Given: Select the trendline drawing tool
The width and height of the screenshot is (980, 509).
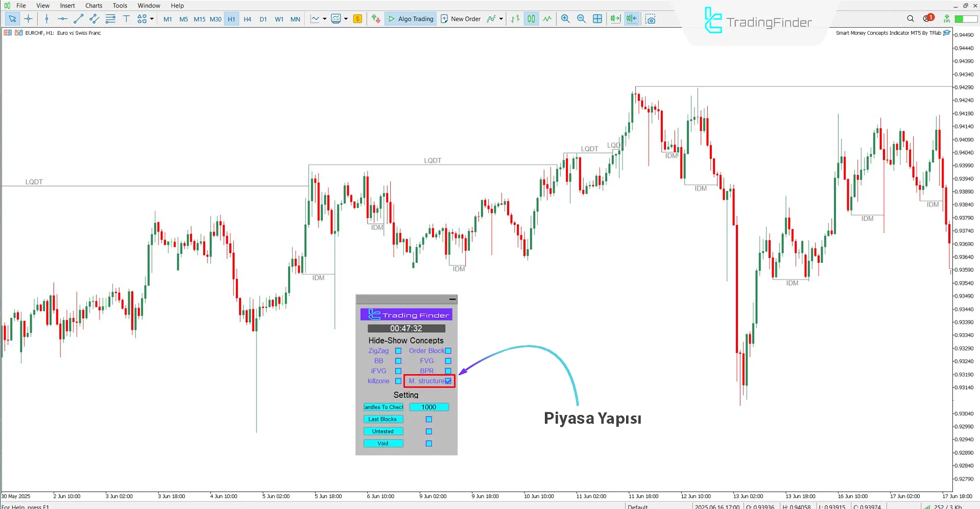Looking at the screenshot, I should 78,19.
